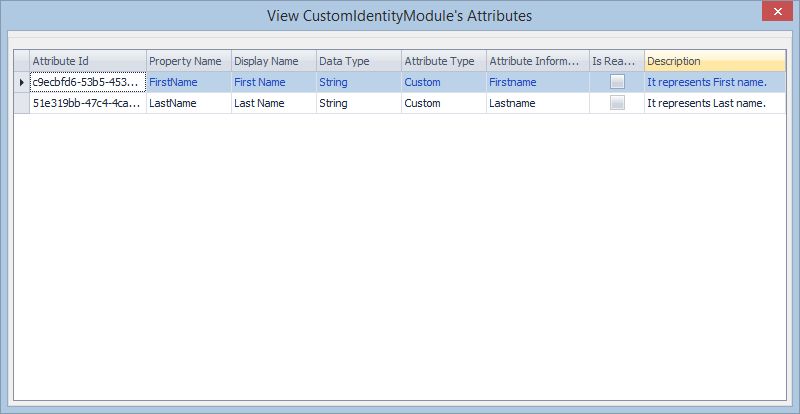Select the row indicator arrow of FirstName row

[21, 82]
